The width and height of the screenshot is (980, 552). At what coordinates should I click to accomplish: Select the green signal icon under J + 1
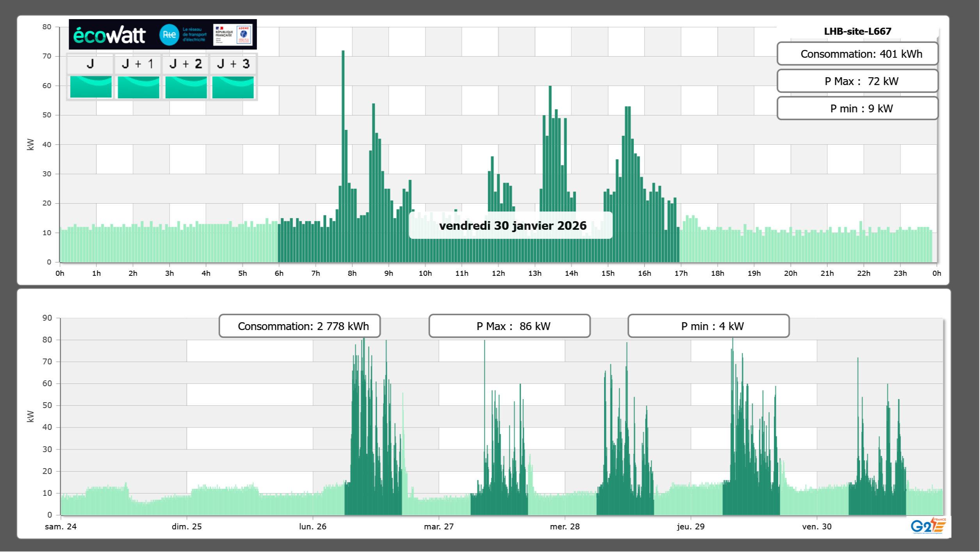[138, 87]
